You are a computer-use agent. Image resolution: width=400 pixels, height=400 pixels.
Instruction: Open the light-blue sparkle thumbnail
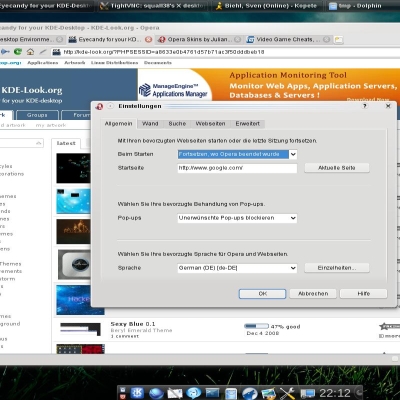(x=73, y=201)
